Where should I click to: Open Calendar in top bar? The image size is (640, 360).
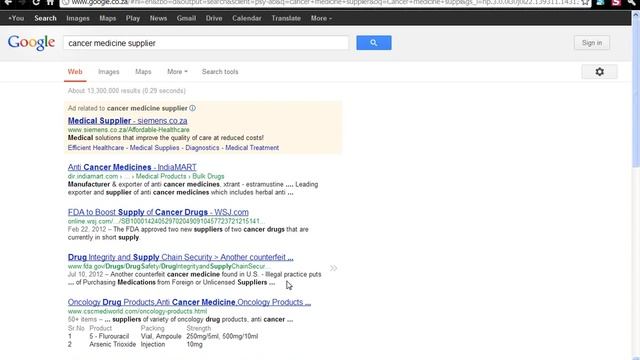click(x=247, y=18)
